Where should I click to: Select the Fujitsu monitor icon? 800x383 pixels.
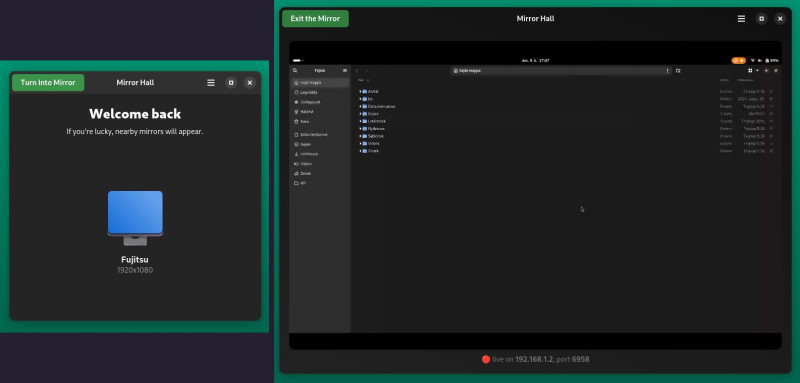[x=135, y=218]
